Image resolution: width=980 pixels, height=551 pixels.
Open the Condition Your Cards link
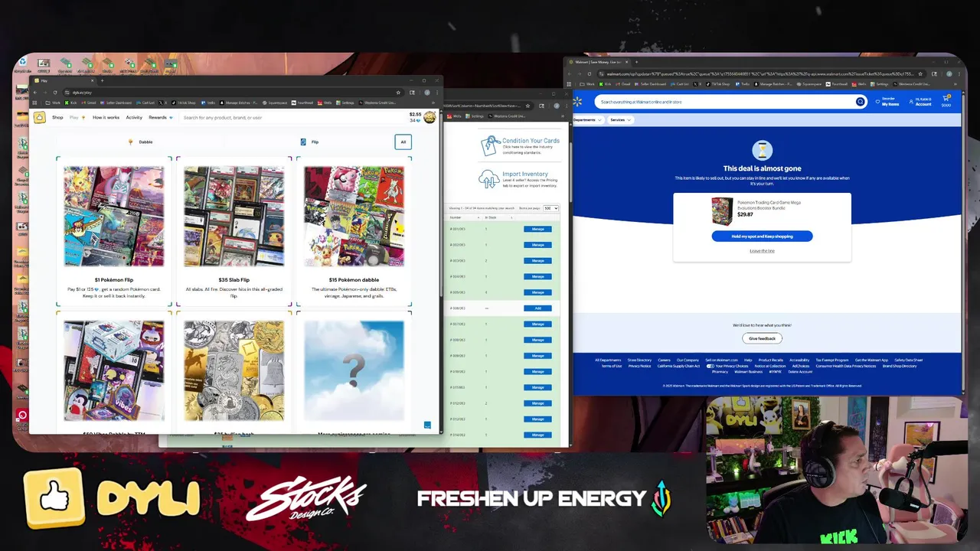[531, 141]
